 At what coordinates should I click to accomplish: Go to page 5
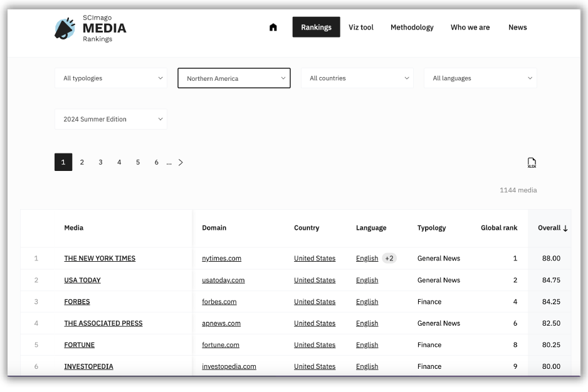tap(138, 162)
